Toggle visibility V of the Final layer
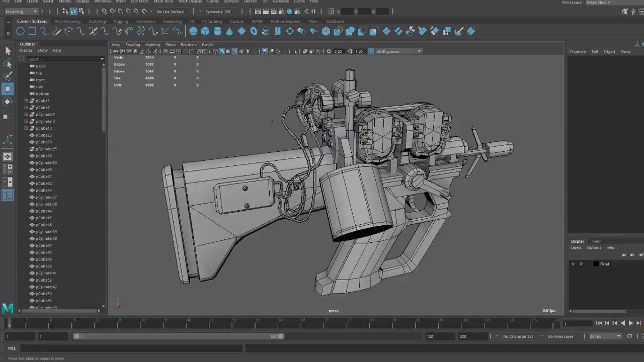The width and height of the screenshot is (644, 362). (x=573, y=264)
